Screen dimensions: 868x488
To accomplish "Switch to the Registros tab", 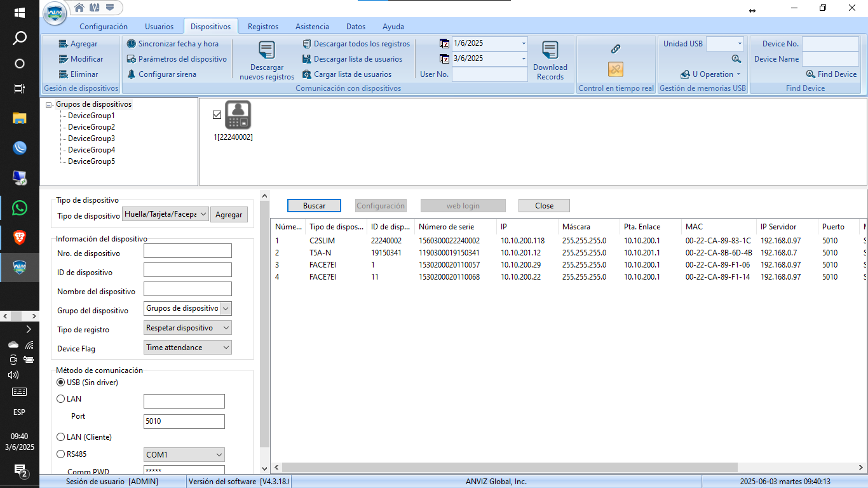I will (x=263, y=27).
